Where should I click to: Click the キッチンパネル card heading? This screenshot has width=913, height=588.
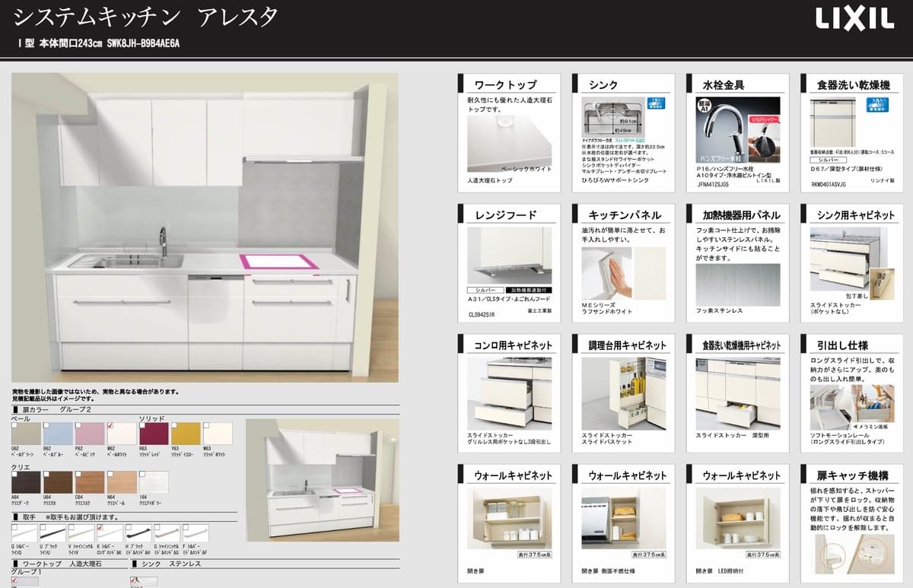(x=625, y=215)
